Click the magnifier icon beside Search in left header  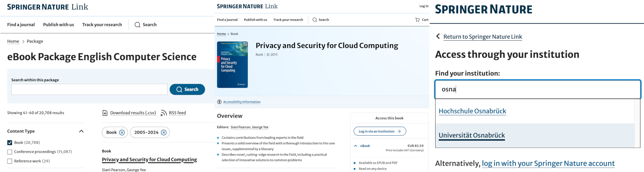(x=137, y=25)
